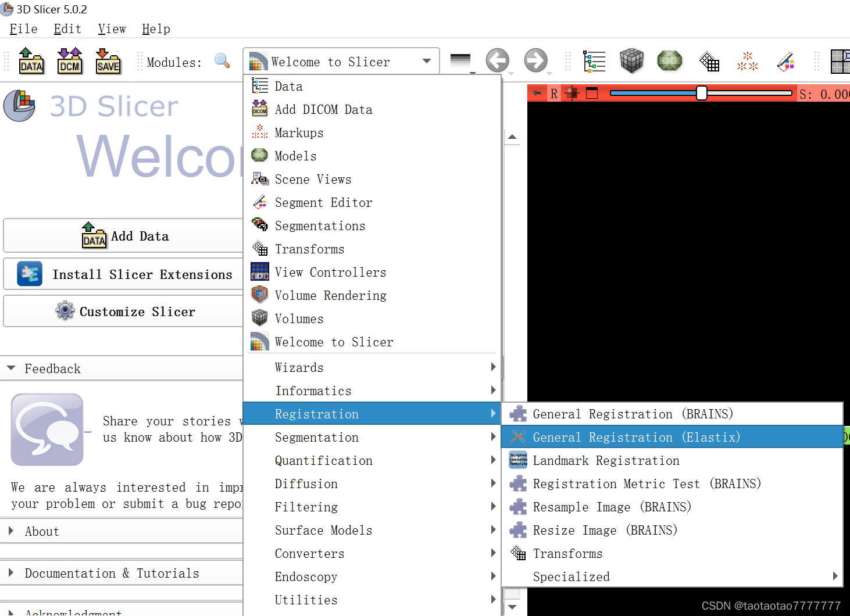Choose Registration Metric Test (BRAINS)
Screen dimensions: 850x616
tap(672, 484)
